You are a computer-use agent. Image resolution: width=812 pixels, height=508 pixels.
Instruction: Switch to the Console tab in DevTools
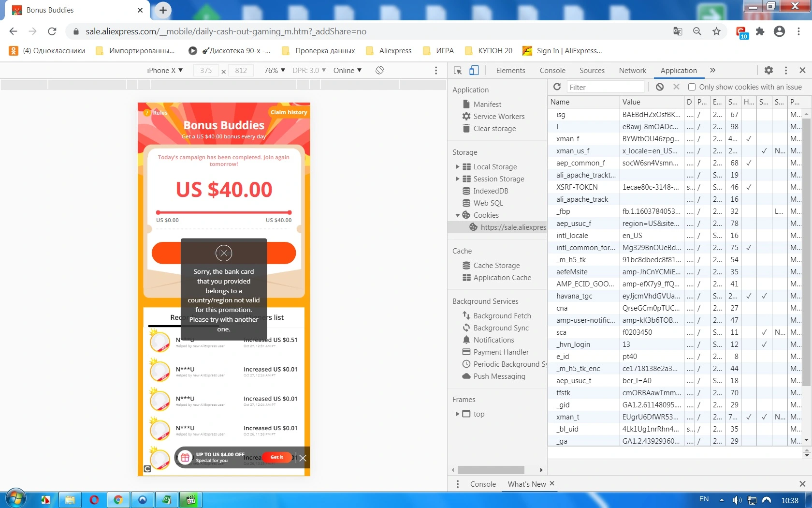[552, 70]
